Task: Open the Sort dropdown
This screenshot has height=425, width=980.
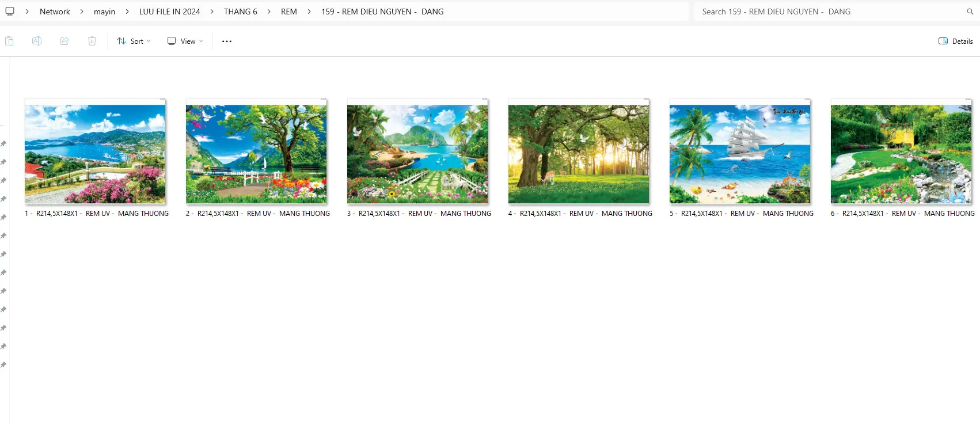Action: (x=134, y=41)
